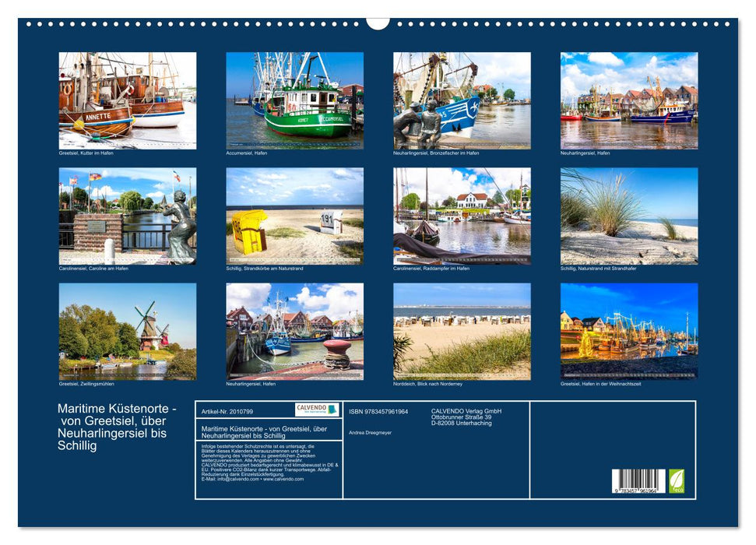Select the green eco leaf badge

point(677,482)
